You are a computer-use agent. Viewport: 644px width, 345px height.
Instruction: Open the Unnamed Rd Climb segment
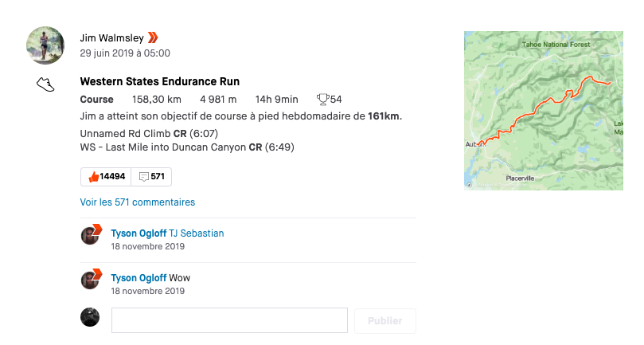pos(126,134)
